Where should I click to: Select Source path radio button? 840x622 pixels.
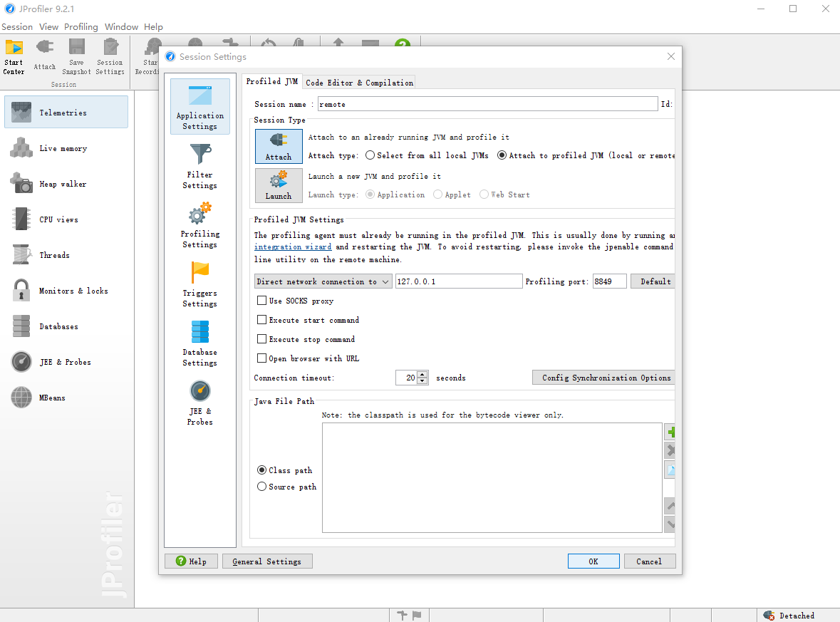(261, 487)
